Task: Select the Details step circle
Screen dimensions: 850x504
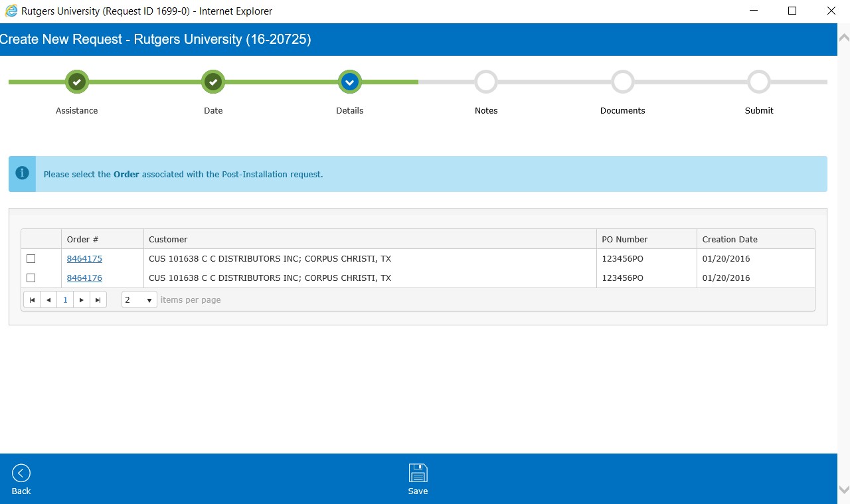Action: 349,82
